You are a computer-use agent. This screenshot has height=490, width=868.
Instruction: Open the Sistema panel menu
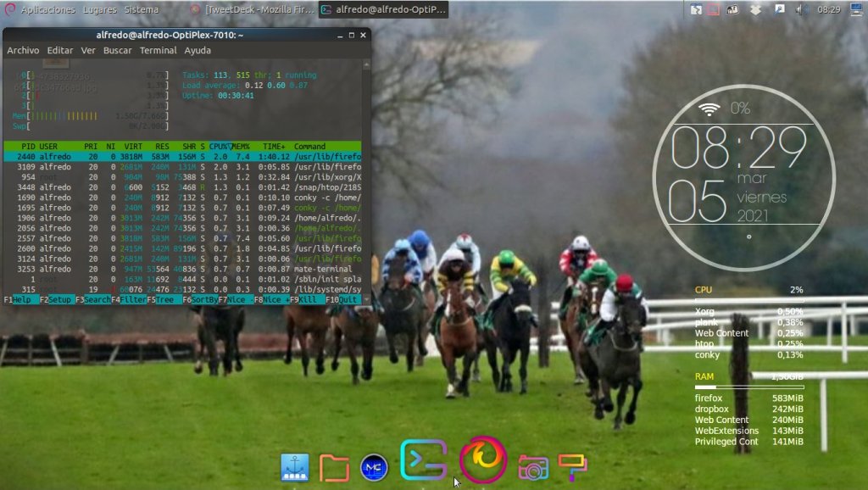pyautogui.click(x=141, y=10)
